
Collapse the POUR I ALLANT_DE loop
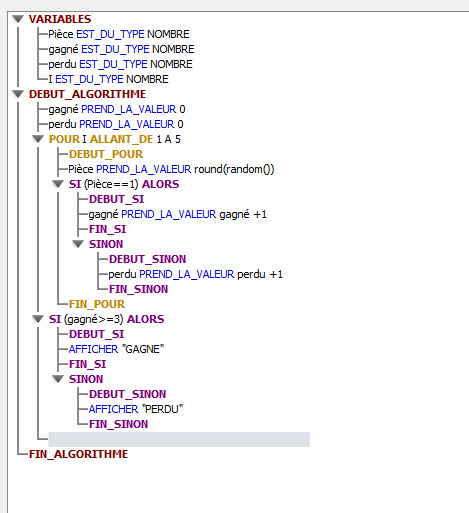click(38, 139)
